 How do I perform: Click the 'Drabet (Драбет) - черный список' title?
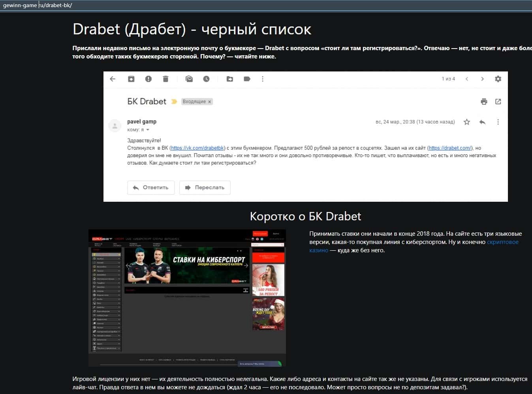[x=192, y=29]
